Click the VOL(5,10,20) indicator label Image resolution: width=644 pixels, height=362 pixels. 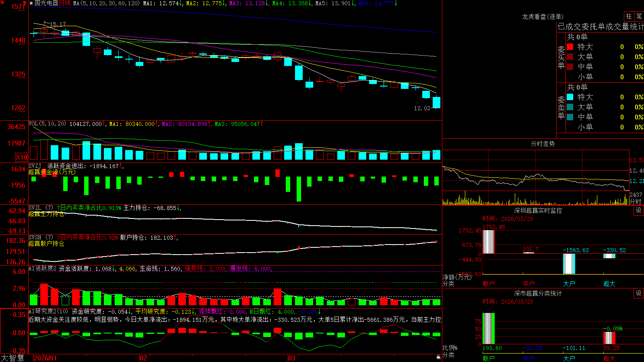click(47, 124)
